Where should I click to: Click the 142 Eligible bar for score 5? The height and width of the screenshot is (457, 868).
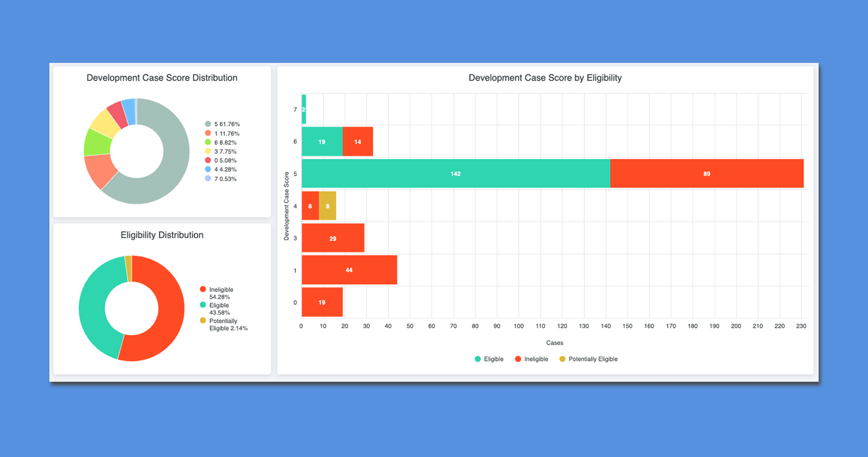tap(456, 174)
